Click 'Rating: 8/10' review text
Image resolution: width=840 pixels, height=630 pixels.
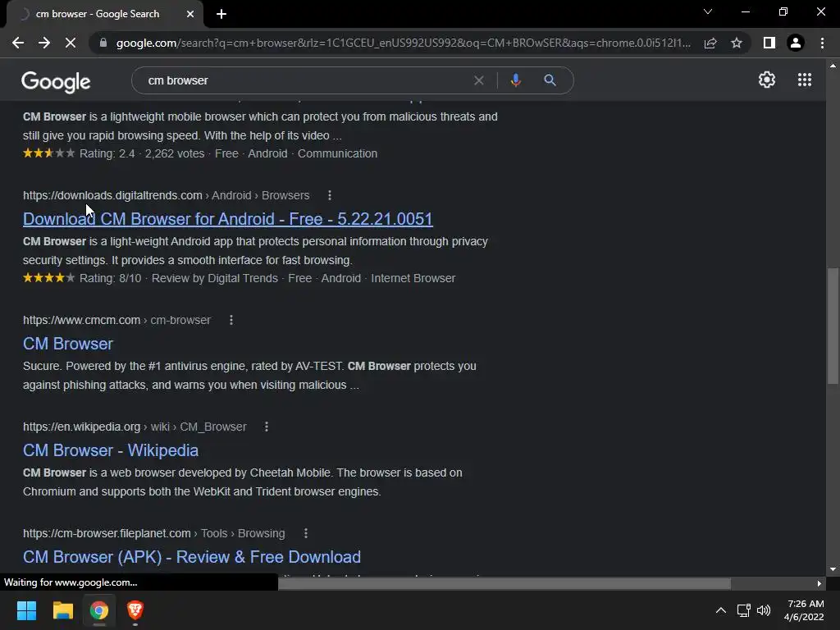(x=111, y=279)
